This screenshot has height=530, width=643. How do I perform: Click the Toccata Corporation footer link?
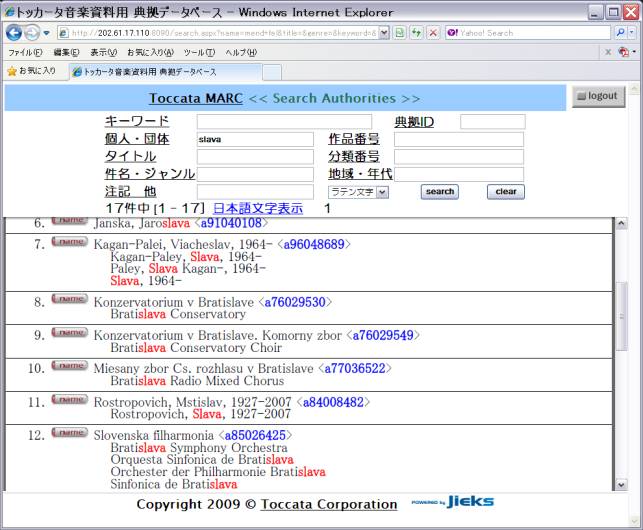329,504
